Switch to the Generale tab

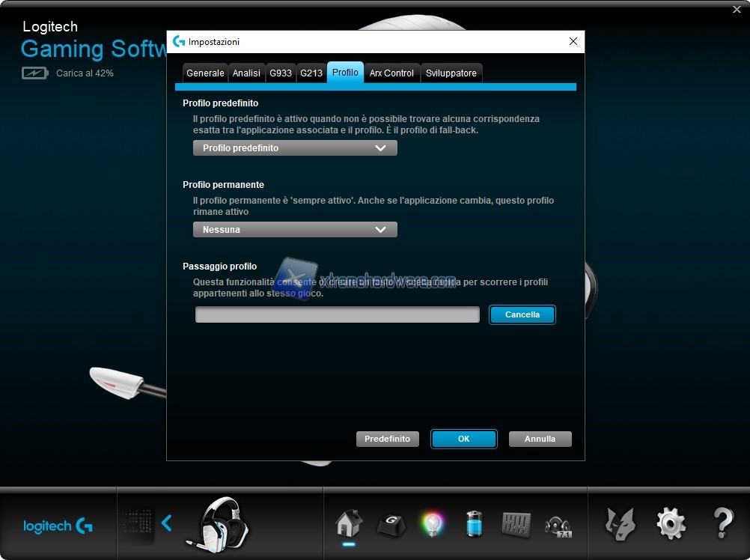[205, 73]
